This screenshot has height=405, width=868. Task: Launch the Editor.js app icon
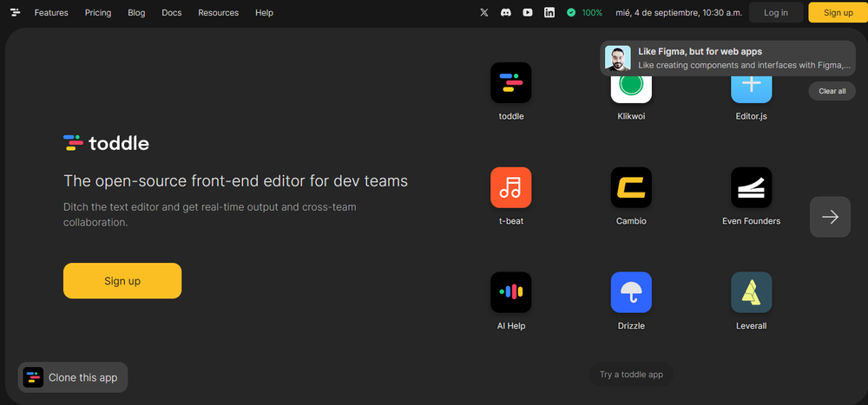(x=751, y=88)
